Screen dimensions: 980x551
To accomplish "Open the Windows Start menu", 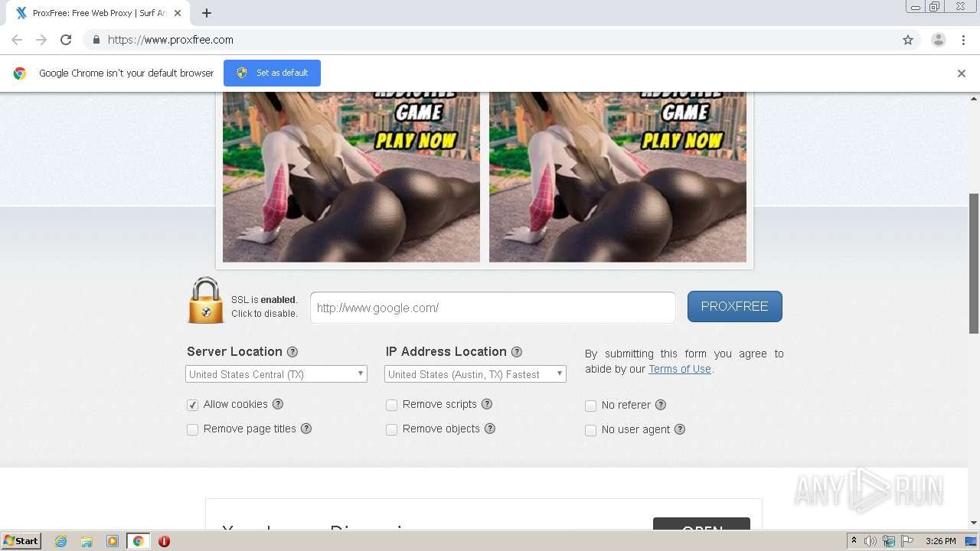I will click(21, 541).
